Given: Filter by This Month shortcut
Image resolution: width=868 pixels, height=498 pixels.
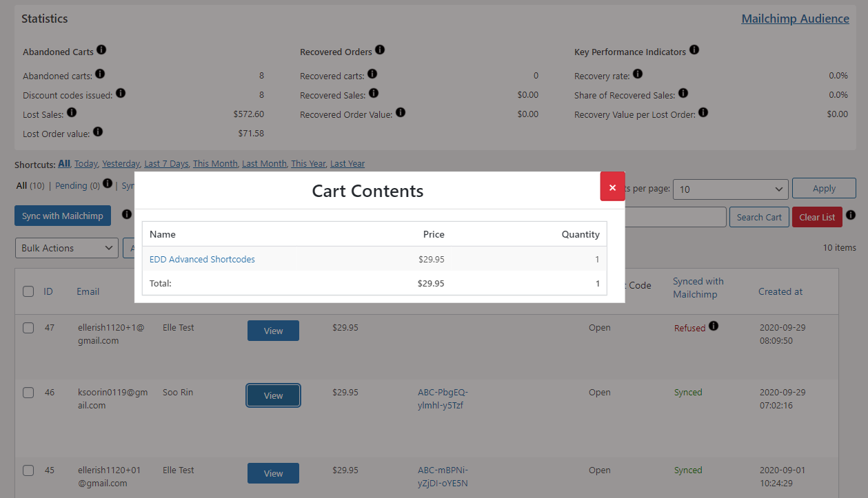Looking at the screenshot, I should pyautogui.click(x=215, y=164).
